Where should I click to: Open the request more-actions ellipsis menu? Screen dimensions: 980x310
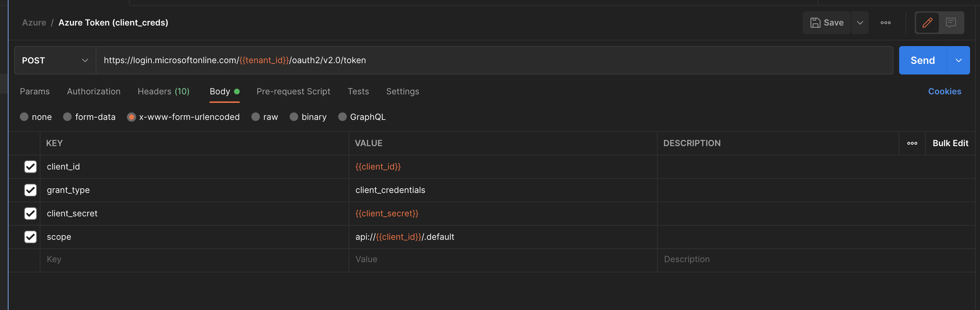[x=885, y=23]
